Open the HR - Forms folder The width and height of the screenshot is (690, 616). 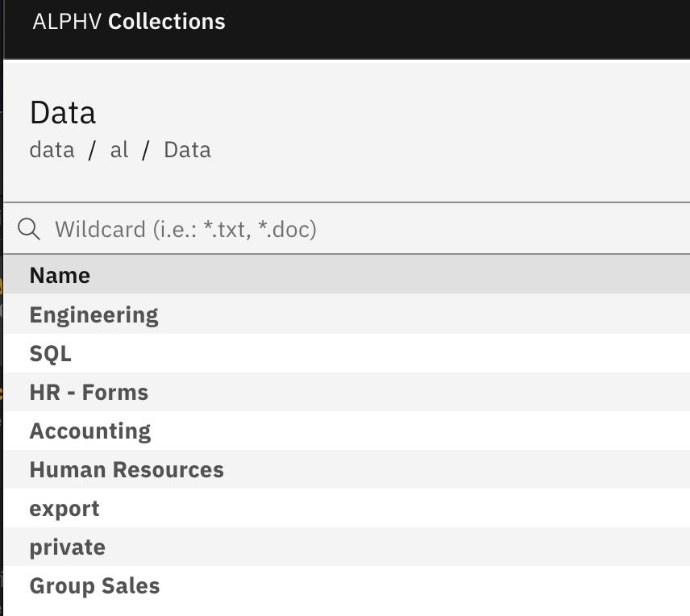tap(89, 393)
